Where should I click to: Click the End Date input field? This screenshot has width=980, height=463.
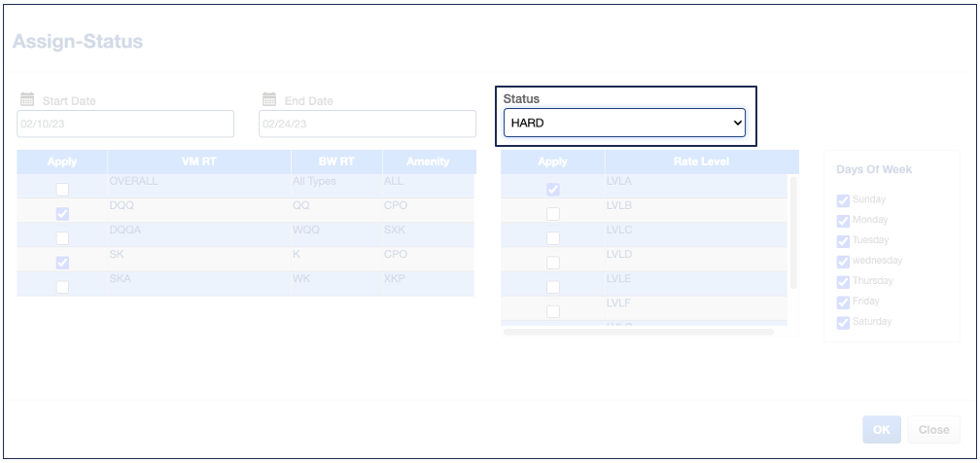(x=367, y=124)
